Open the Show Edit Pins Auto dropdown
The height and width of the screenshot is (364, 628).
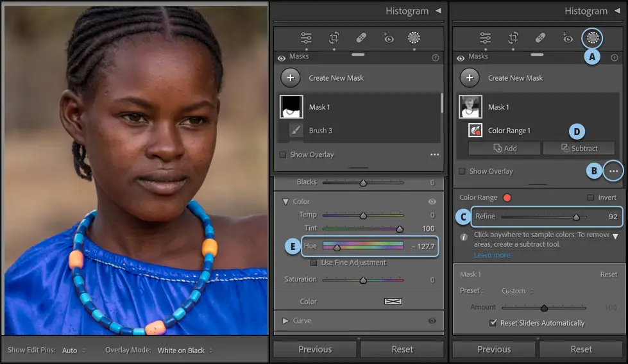73,351
